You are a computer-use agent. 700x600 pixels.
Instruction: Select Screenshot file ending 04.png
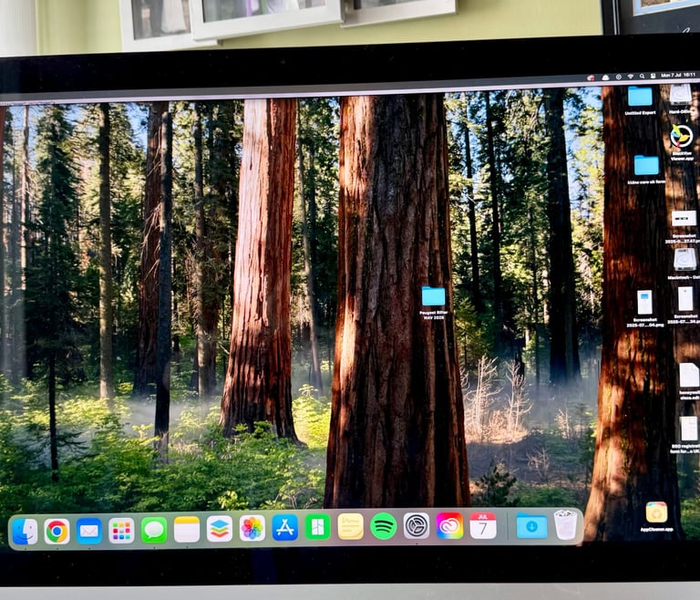tap(644, 303)
